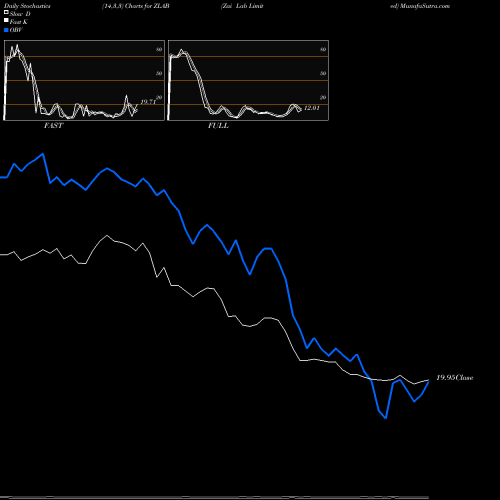Click the 12.01 value in FULL chart
The width and height of the screenshot is (500, 500).
(x=312, y=108)
